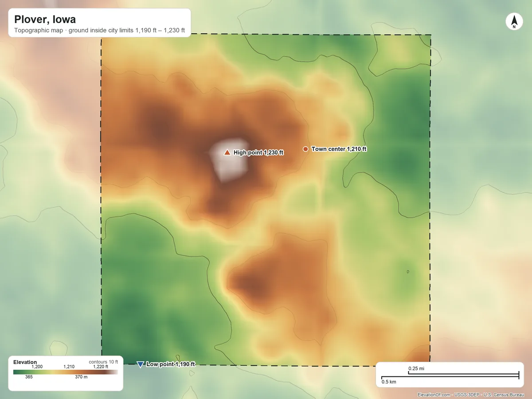Click the '1,220 ft' legend tick value
The height and width of the screenshot is (399, 532).
click(x=101, y=367)
